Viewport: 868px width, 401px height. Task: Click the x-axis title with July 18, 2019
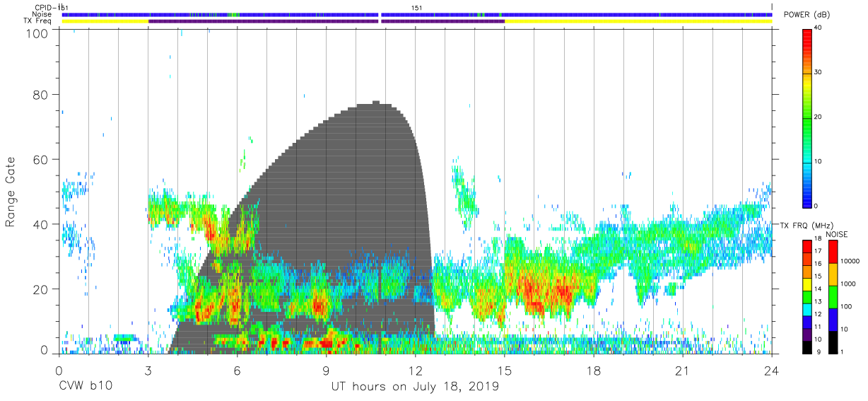[x=415, y=387]
